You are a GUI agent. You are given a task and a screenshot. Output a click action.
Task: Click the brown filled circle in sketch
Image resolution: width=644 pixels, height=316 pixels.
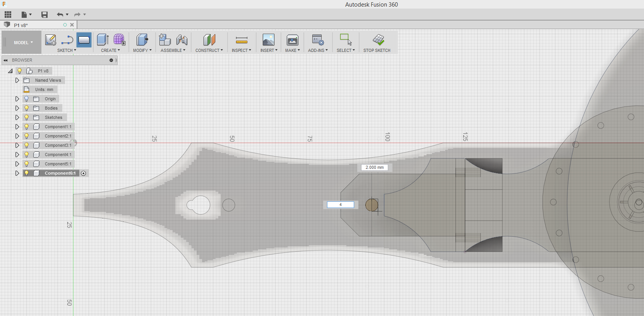372,205
